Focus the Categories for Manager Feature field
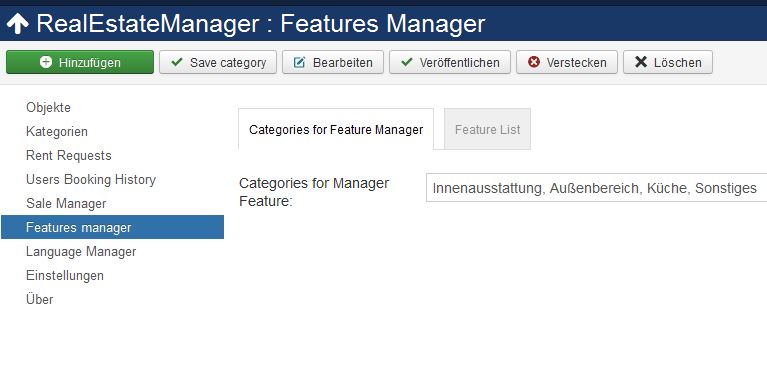Screen dimensions: 767x365 click(x=596, y=187)
